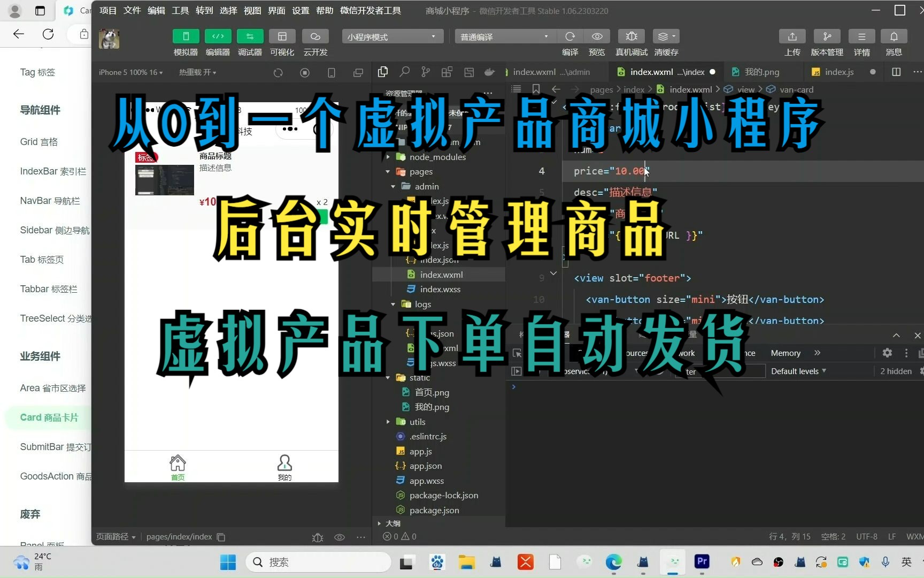Collapse the pages folder in file tree
The image size is (924, 578).
point(388,171)
